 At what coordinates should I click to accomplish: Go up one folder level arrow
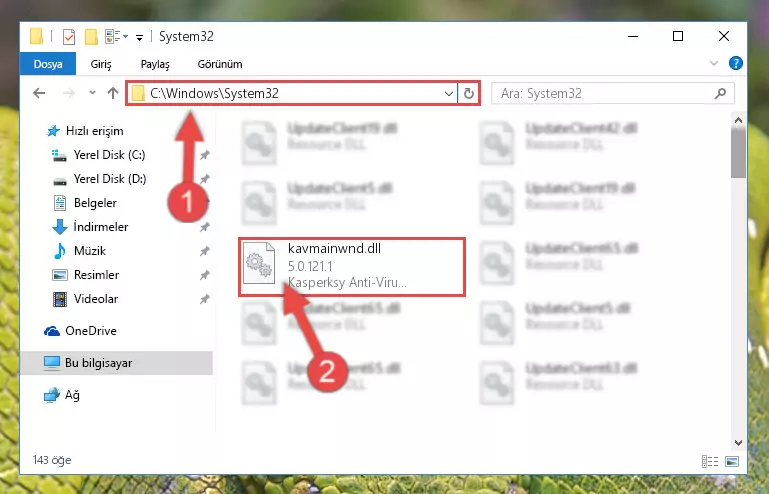[113, 93]
